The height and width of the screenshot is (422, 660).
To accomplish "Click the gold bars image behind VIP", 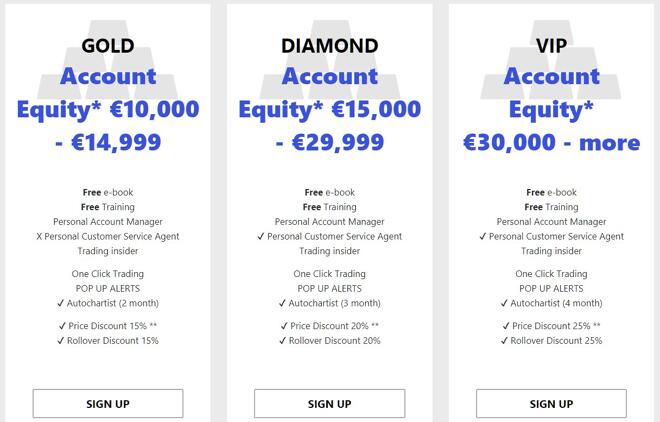I will [x=551, y=60].
